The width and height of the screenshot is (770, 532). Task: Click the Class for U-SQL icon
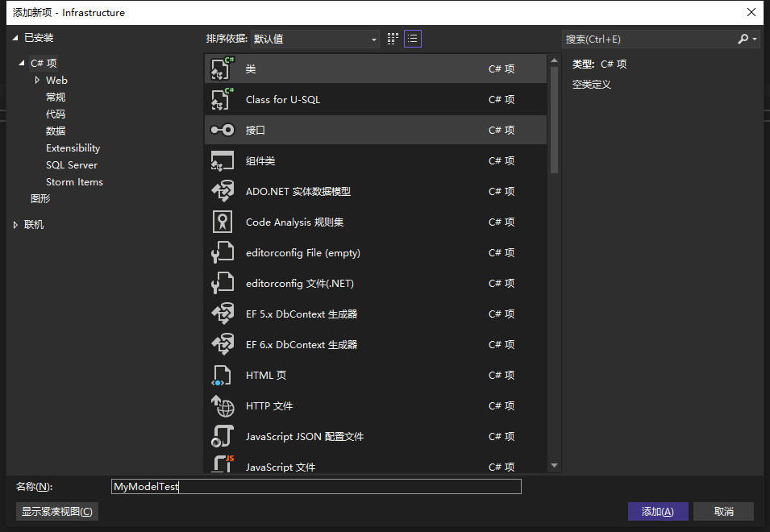(222, 100)
